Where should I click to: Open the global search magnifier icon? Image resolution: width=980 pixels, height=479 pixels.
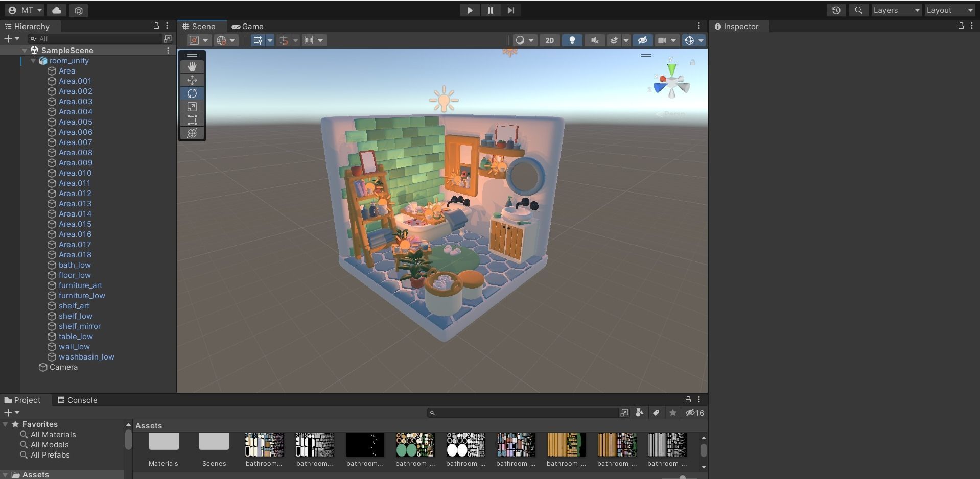(859, 10)
